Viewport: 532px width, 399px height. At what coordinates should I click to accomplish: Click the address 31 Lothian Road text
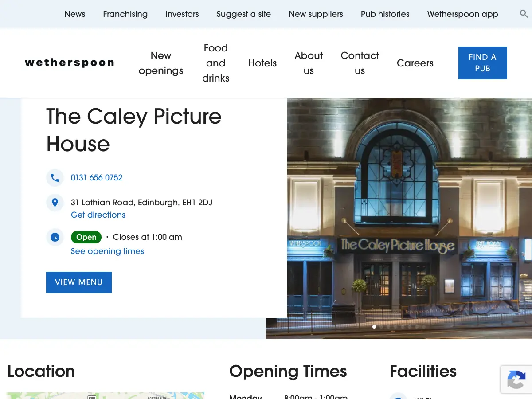141,203
